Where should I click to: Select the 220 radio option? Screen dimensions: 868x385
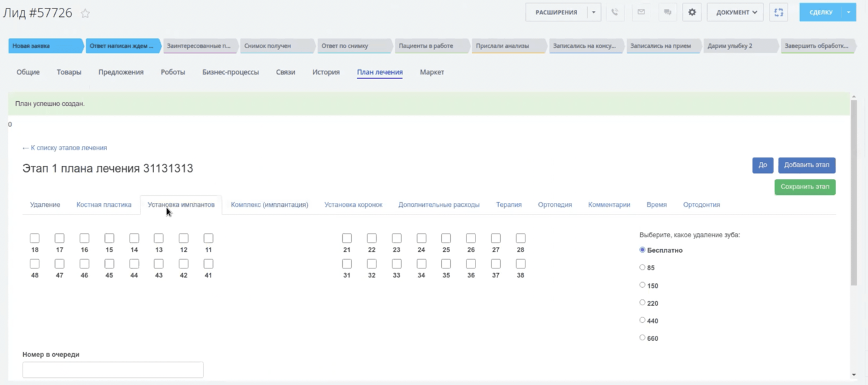click(643, 303)
